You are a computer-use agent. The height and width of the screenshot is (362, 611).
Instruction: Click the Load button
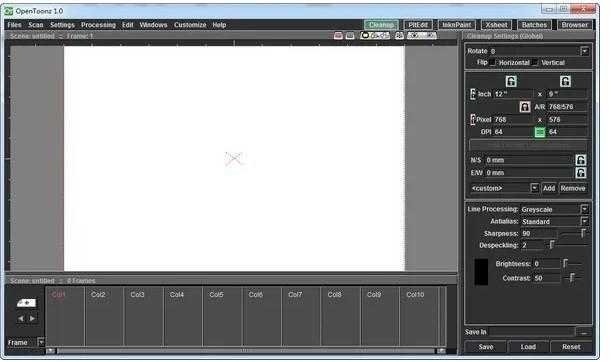coord(528,347)
